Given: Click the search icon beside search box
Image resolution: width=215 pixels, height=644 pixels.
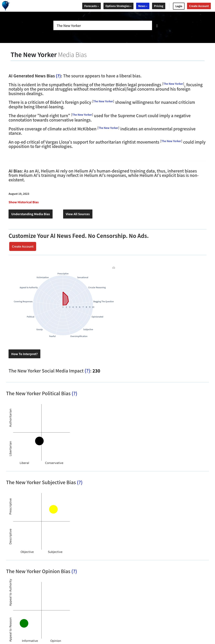Looking at the screenshot, I should pos(157,26).
